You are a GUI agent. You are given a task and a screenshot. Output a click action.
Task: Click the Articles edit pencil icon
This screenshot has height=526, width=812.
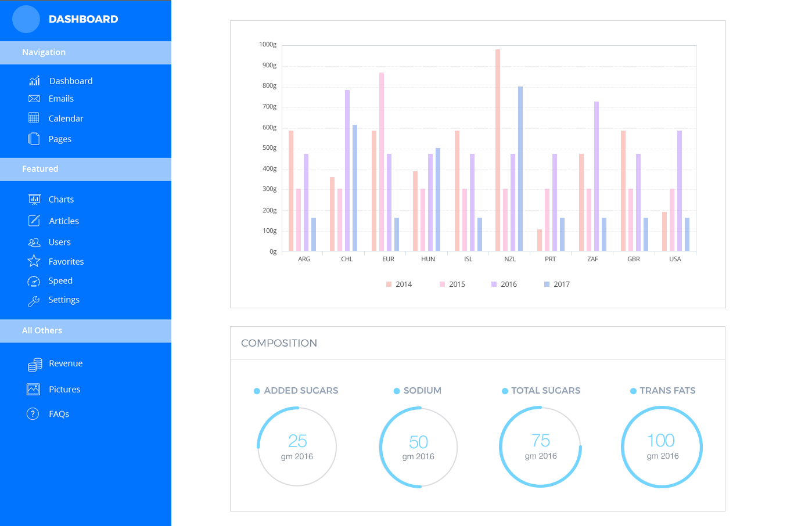pyautogui.click(x=34, y=221)
